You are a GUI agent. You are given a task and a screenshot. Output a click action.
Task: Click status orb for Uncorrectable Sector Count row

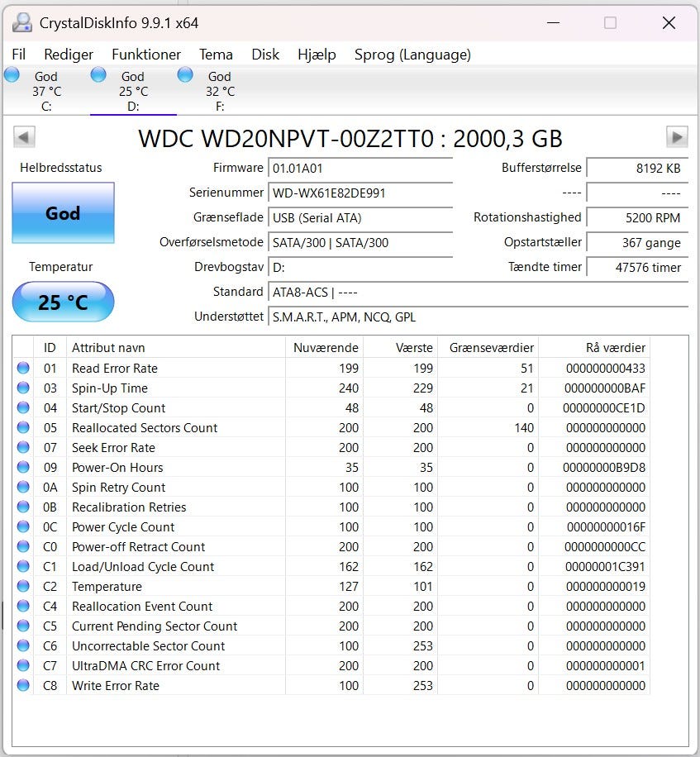23,645
